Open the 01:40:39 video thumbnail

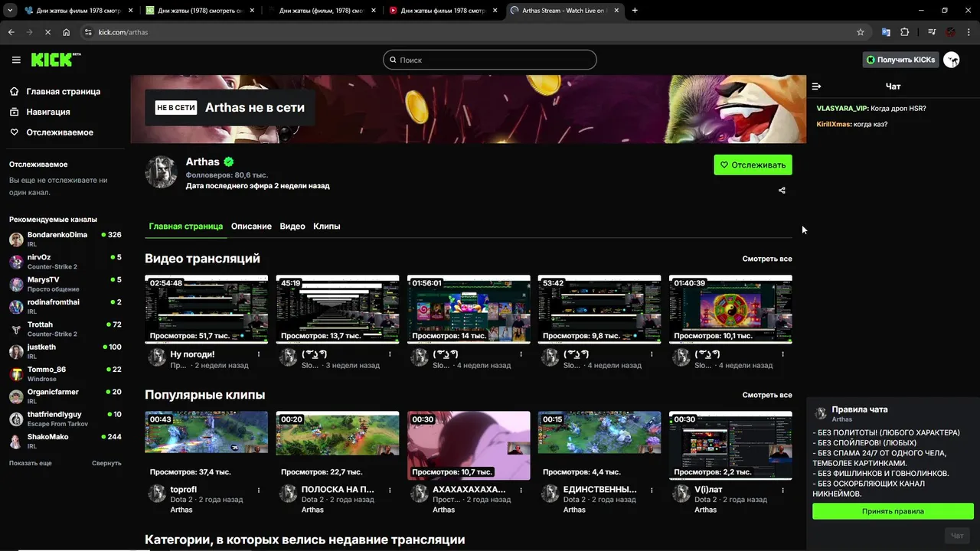(730, 309)
